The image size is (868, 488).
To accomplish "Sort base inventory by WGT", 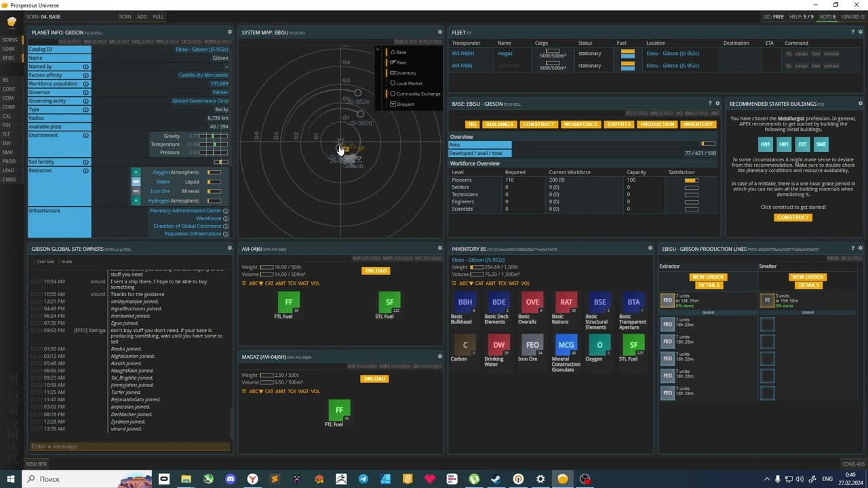I will [513, 283].
